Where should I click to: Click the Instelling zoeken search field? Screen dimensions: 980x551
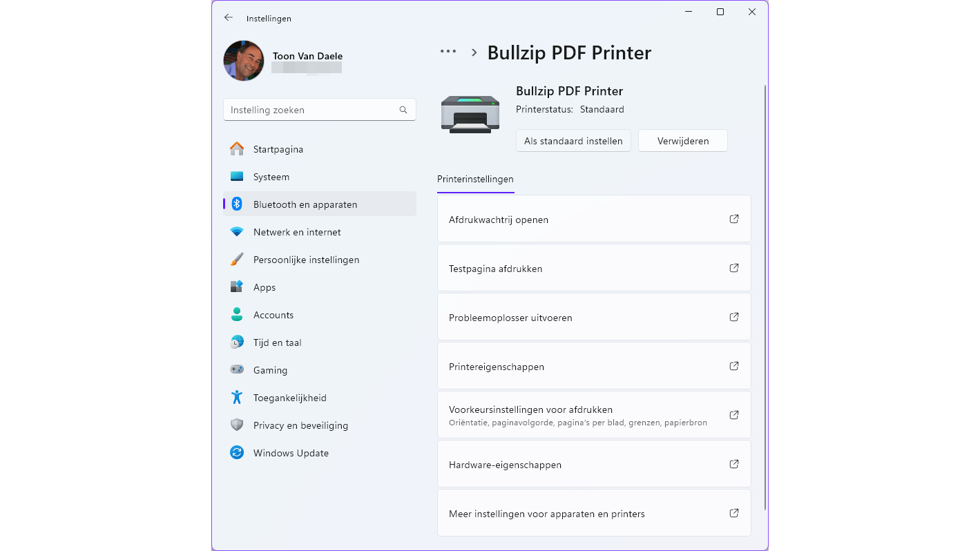[x=320, y=110]
